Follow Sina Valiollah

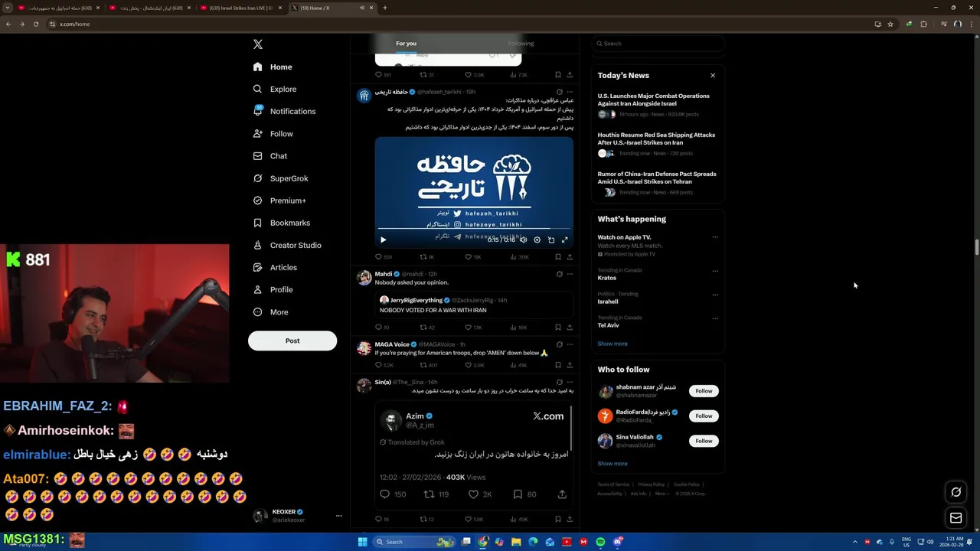[704, 441]
